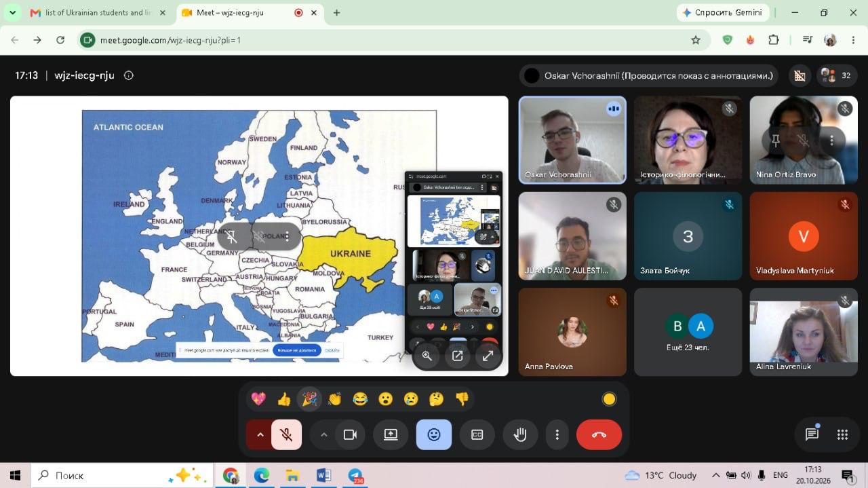This screenshot has height=488, width=868.
Task: Start presenting your screen
Action: (x=391, y=435)
